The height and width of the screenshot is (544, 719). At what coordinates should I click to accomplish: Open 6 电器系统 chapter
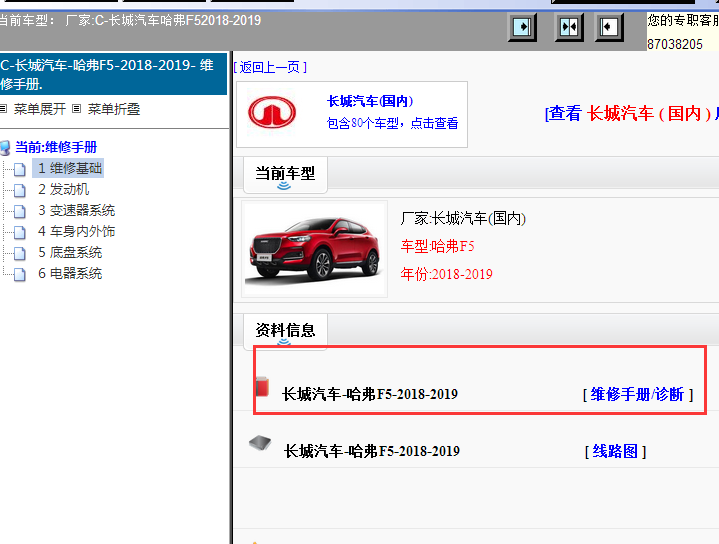[x=70, y=273]
